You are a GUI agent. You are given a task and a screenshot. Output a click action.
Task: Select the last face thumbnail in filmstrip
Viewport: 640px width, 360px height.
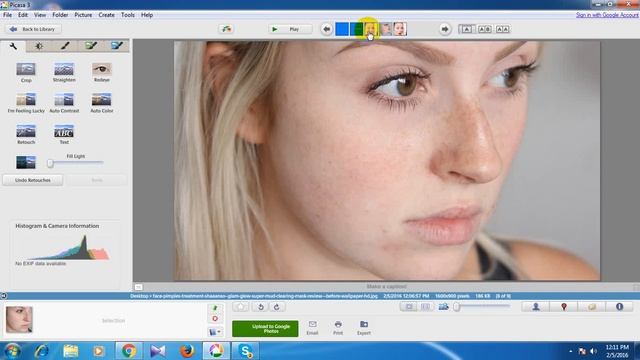(400, 29)
